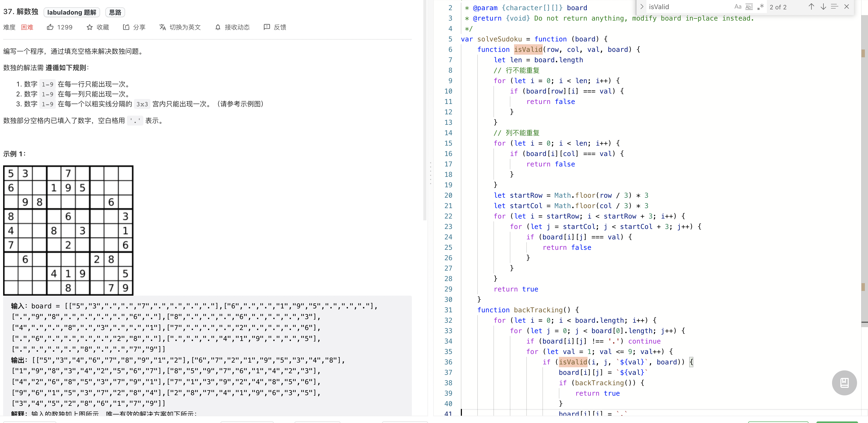
Task: Click the translate-to-English icon
Action: click(x=162, y=27)
